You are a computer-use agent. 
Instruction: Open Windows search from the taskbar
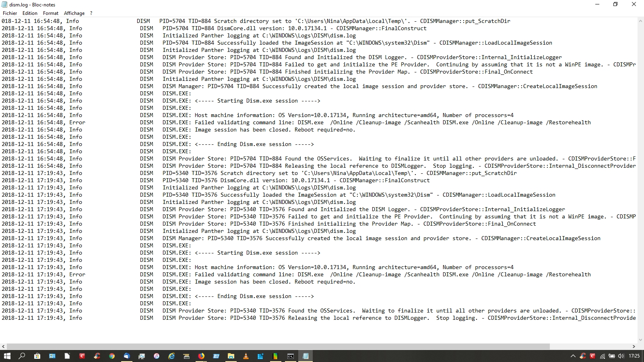[x=22, y=356]
